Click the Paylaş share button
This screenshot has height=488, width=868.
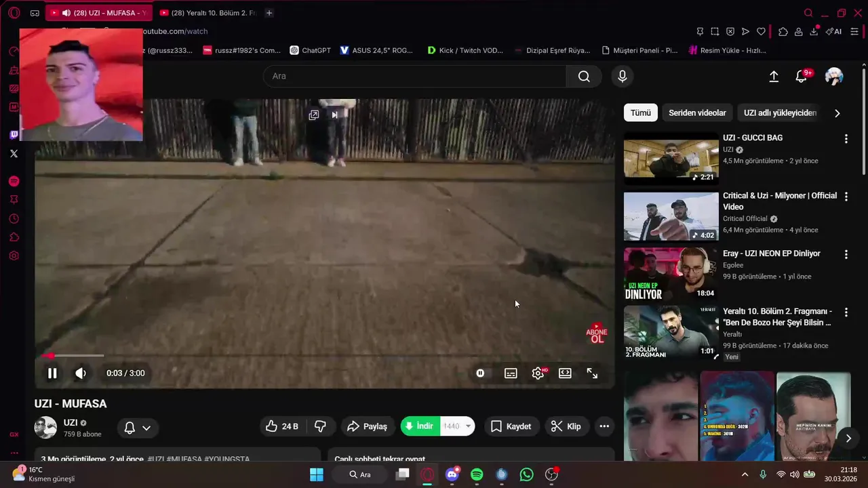pos(368,426)
